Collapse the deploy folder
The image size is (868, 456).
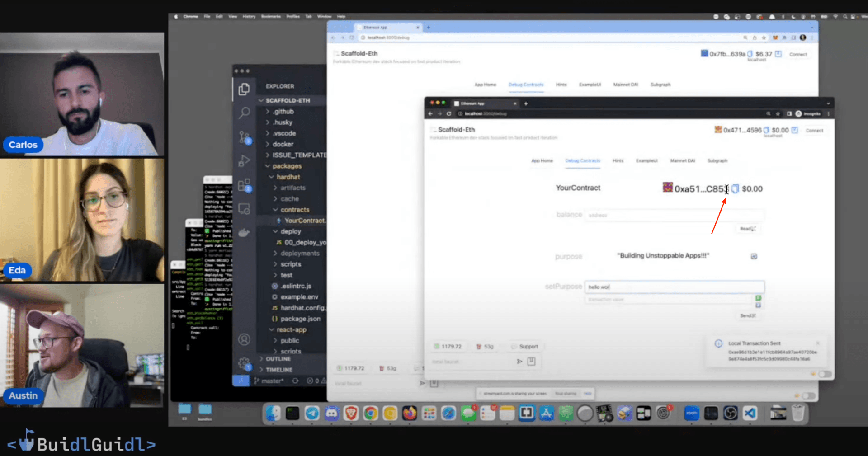coord(290,231)
